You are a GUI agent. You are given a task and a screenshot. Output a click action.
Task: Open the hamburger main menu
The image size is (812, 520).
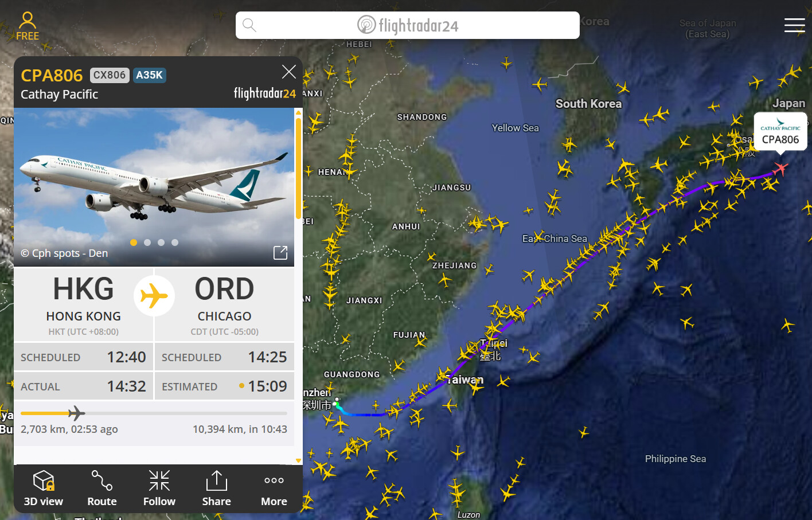point(795,25)
